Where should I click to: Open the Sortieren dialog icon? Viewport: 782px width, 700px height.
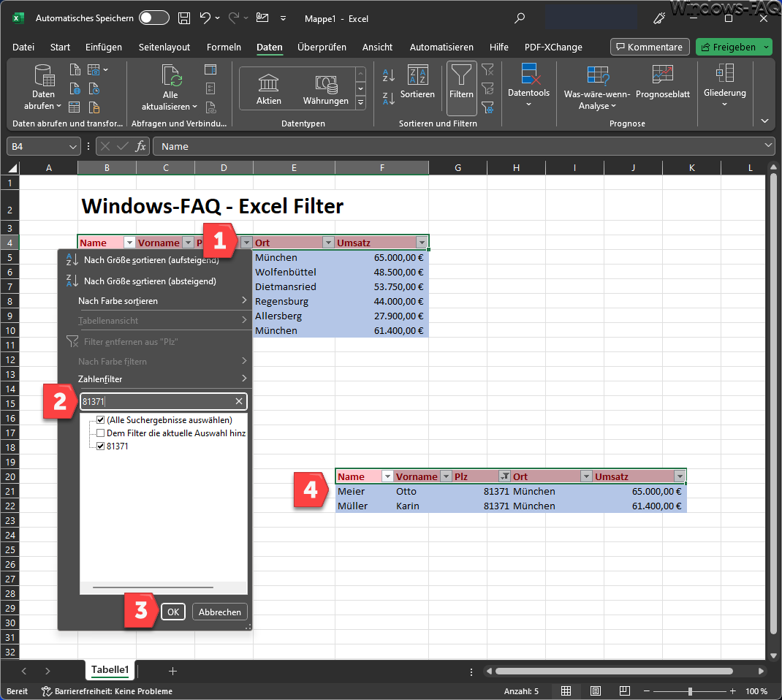(x=417, y=76)
